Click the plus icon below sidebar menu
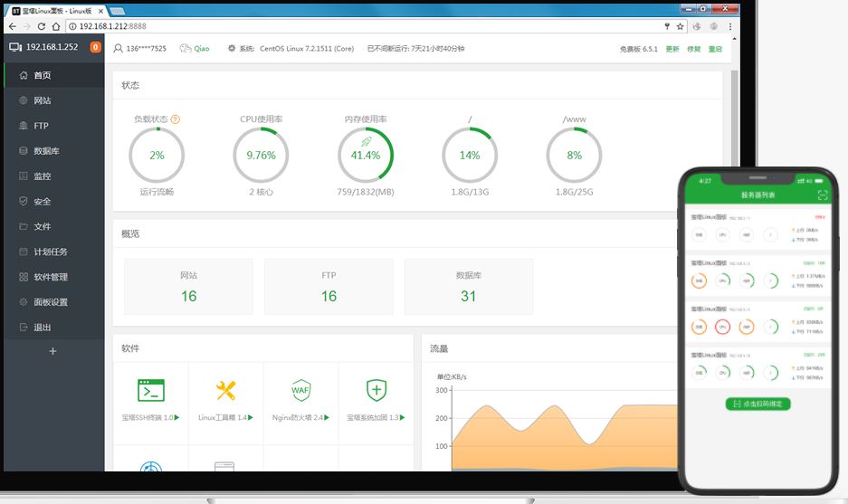The image size is (848, 504). [52, 351]
